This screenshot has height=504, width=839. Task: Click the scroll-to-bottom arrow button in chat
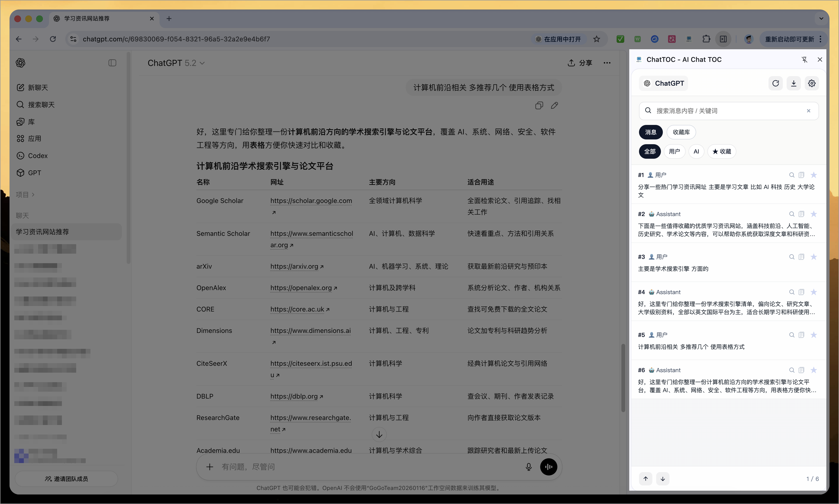click(379, 434)
